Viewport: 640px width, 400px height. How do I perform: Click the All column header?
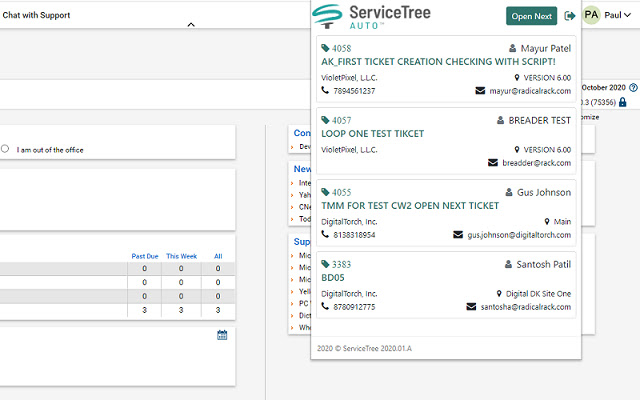click(x=218, y=256)
